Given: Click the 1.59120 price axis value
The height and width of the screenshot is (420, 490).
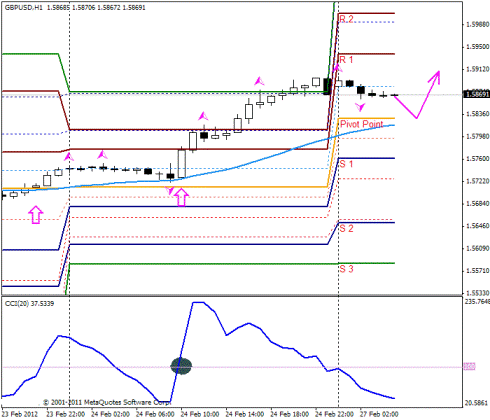Looking at the screenshot, I should 478,69.
